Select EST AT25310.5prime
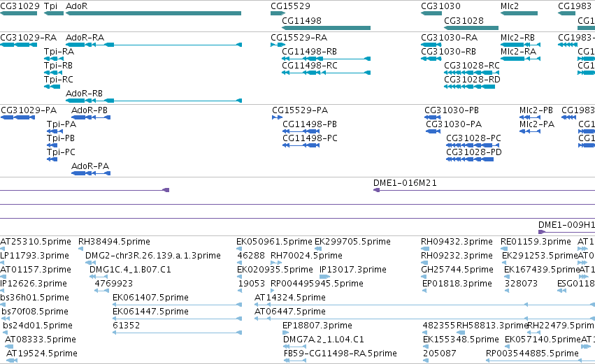The image size is (595, 364). pos(2,249)
